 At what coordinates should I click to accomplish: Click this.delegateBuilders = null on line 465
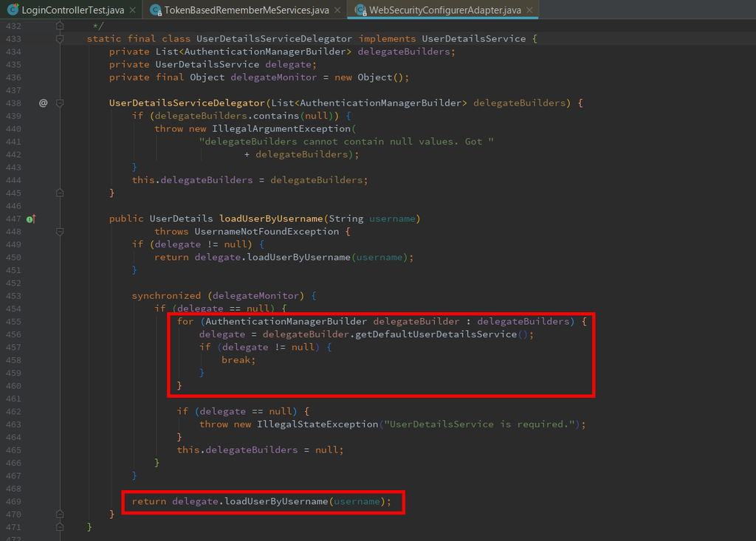(x=260, y=450)
